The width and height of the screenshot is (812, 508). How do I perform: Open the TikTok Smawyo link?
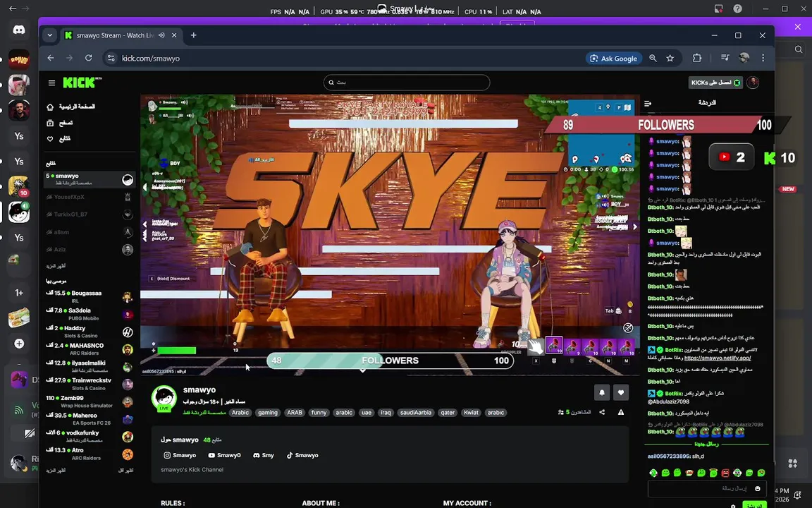point(302,455)
